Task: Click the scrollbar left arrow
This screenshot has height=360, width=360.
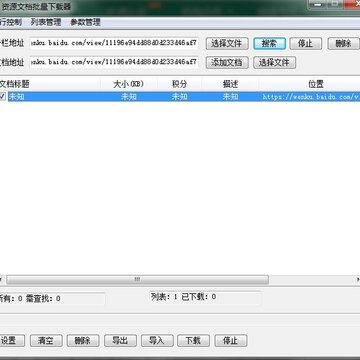Action: [1, 279]
